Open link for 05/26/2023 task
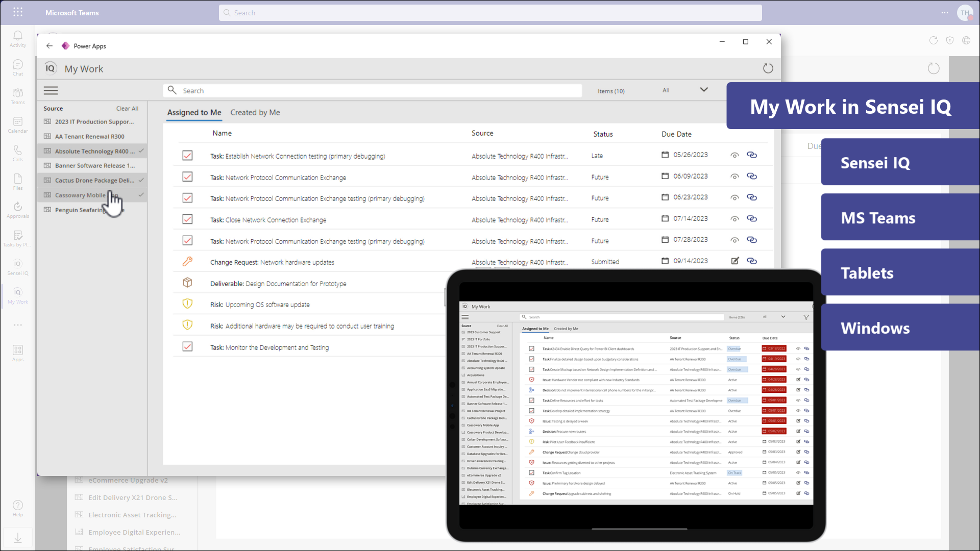 pyautogui.click(x=752, y=155)
